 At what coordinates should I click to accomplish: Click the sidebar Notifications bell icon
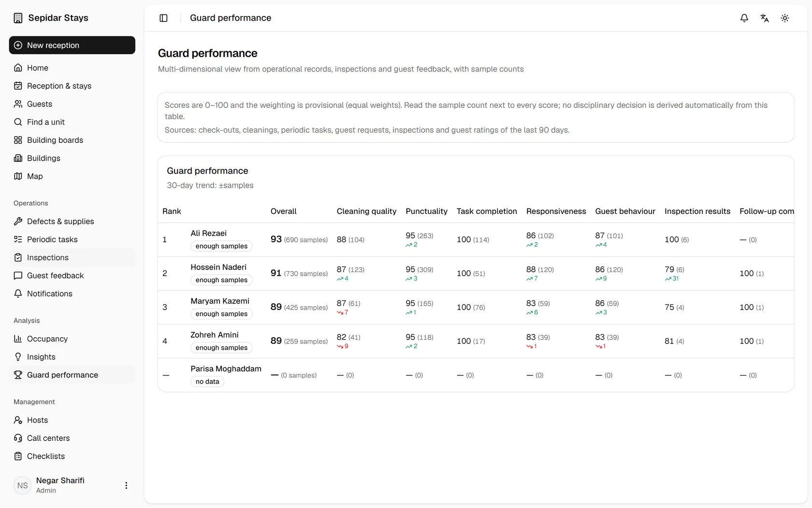click(x=18, y=294)
